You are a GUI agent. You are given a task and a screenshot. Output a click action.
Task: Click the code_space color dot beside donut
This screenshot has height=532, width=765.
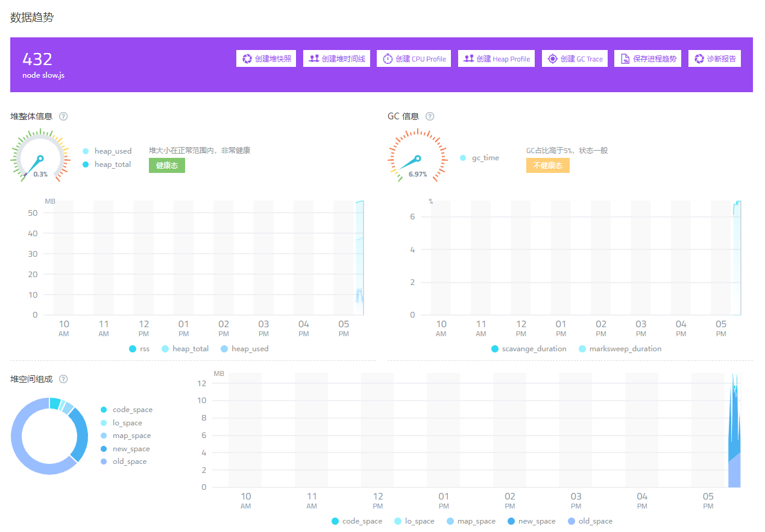coord(104,410)
